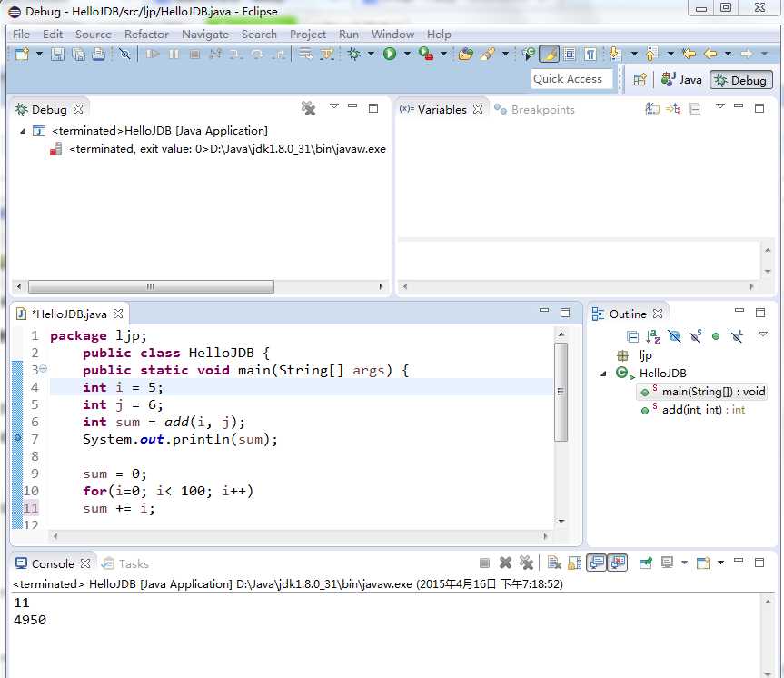This screenshot has height=678, width=784.
Task: Click the Back navigation arrow
Action: click(x=710, y=54)
